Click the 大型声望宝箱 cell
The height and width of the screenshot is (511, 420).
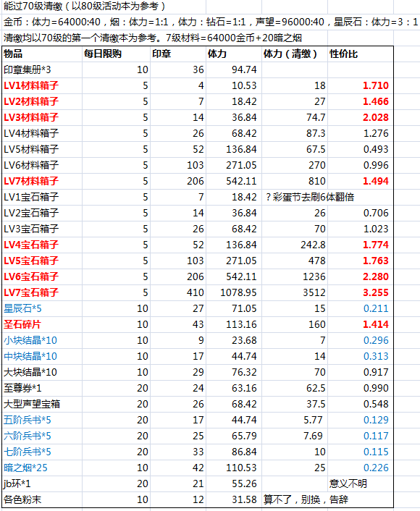[42, 405]
